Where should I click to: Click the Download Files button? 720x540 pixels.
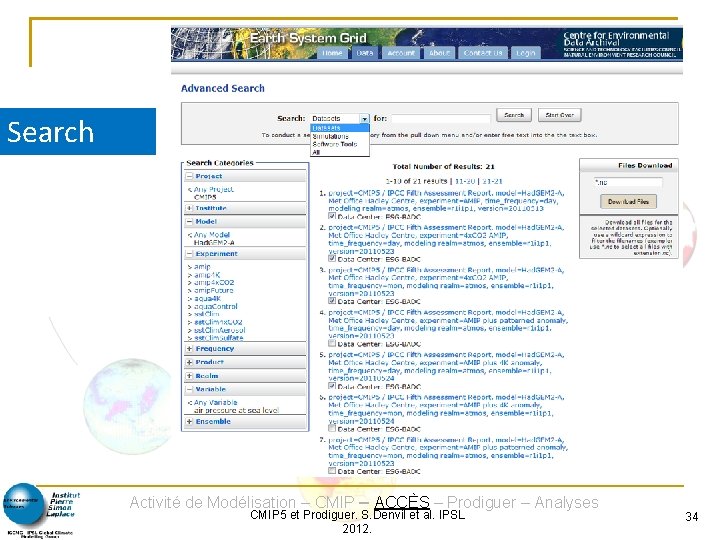[628, 202]
